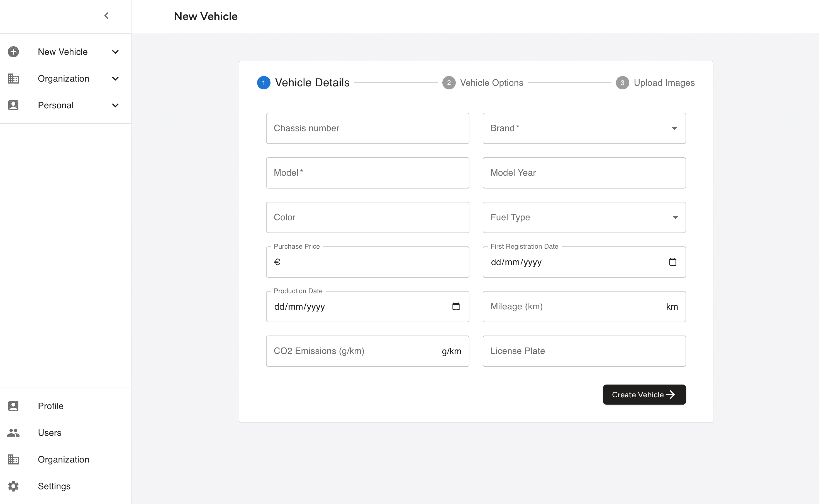Click the Organization building icon in top menu
This screenshot has height=504, width=819.
click(13, 79)
